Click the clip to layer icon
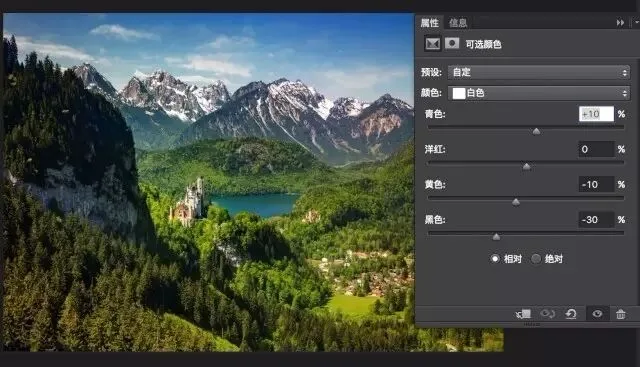This screenshot has height=367, width=640. click(523, 314)
